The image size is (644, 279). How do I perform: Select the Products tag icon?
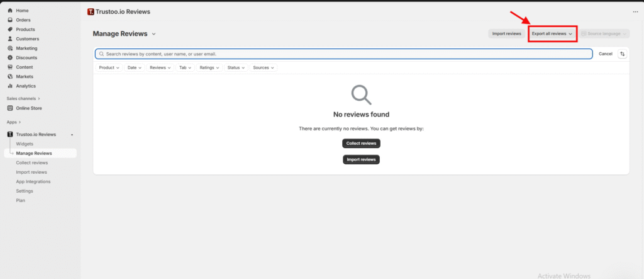(10, 30)
